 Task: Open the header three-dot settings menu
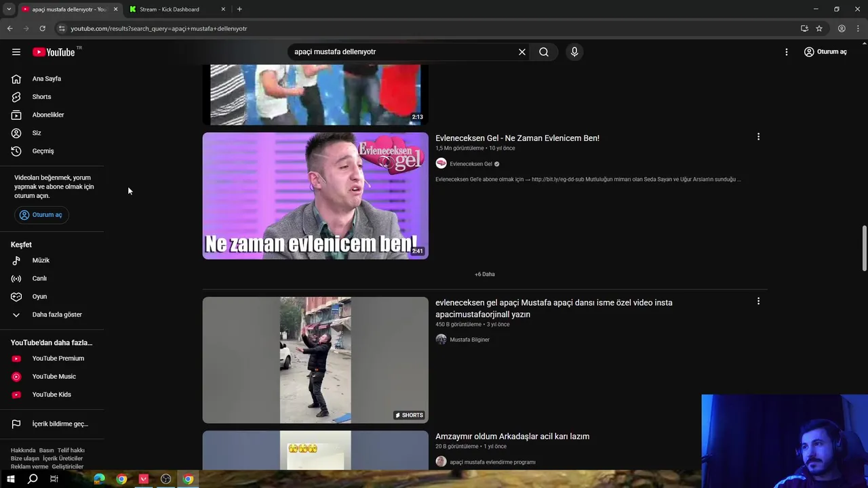pyautogui.click(x=787, y=52)
